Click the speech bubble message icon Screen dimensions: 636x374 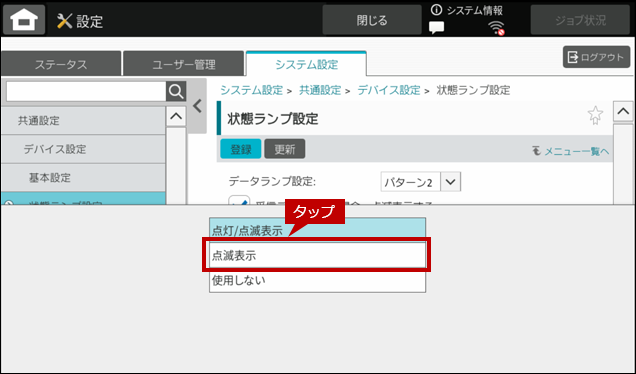[437, 28]
